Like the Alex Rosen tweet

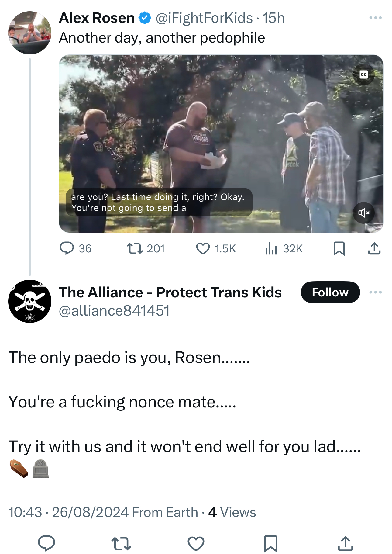(216, 248)
